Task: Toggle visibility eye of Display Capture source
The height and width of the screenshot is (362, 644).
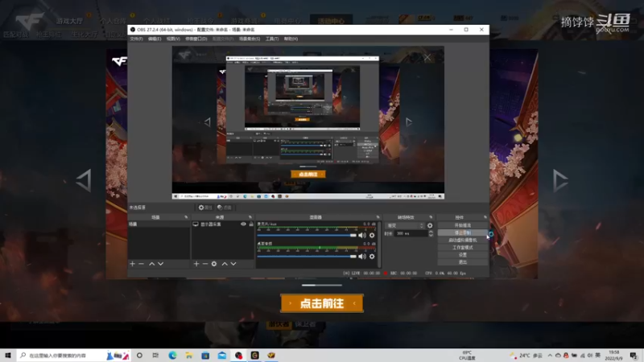Action: [x=244, y=224]
